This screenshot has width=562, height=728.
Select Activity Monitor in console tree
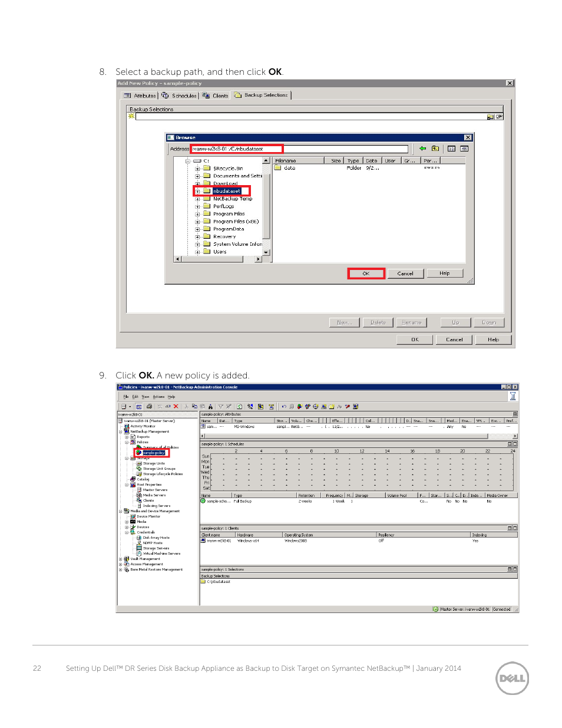143,426
